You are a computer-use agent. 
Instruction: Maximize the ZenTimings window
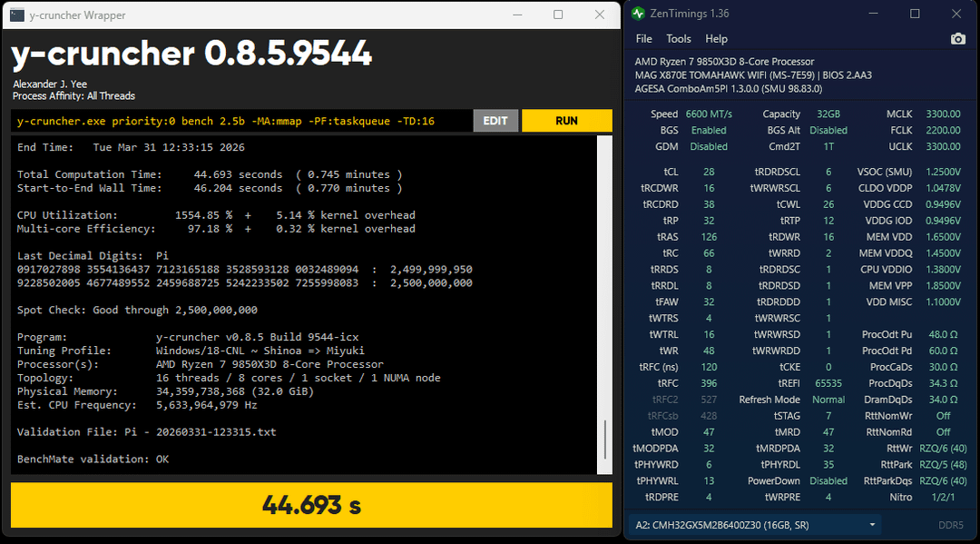point(915,14)
